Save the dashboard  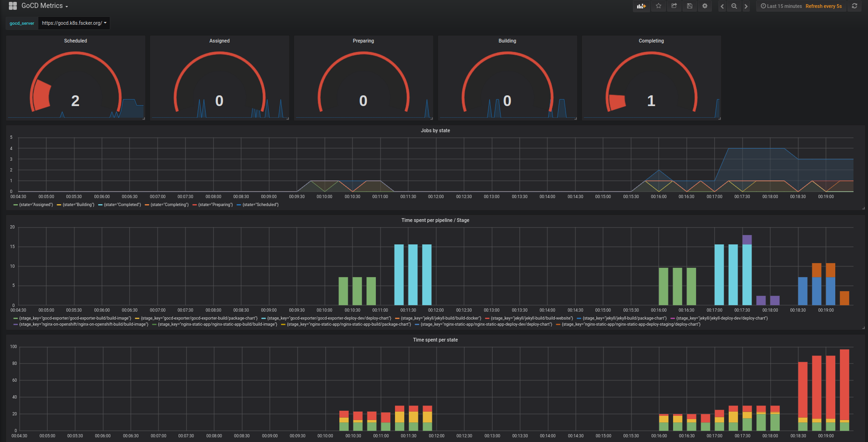click(x=689, y=6)
